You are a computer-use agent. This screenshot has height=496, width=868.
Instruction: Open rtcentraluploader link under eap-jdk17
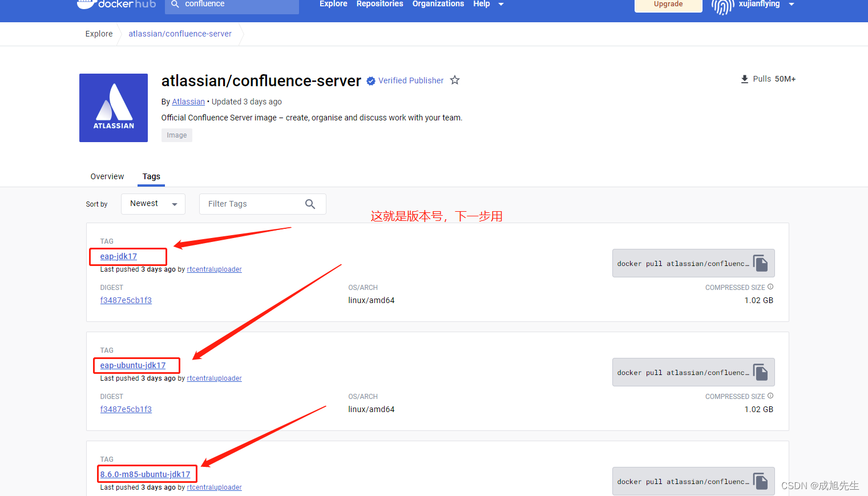point(215,269)
